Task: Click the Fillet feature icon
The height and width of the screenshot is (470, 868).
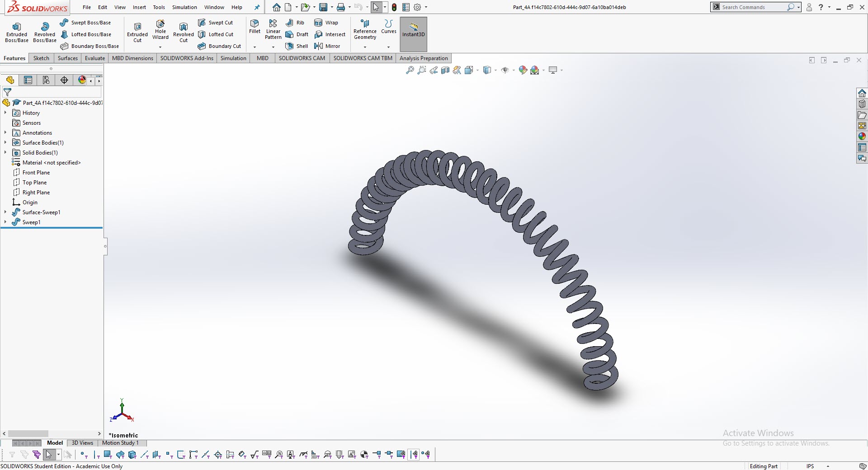Action: pos(255,26)
